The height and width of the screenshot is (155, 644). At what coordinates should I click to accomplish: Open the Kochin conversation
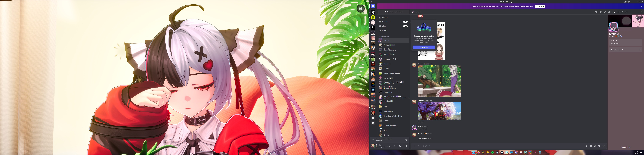click(393, 69)
